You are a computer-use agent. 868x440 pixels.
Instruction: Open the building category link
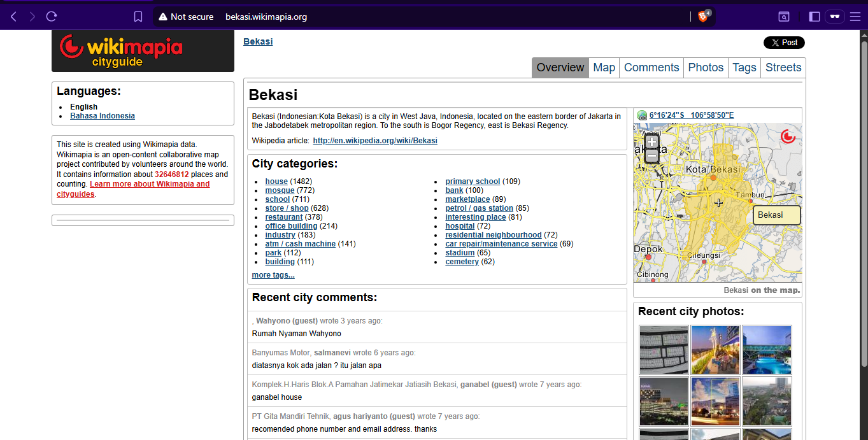(x=280, y=262)
